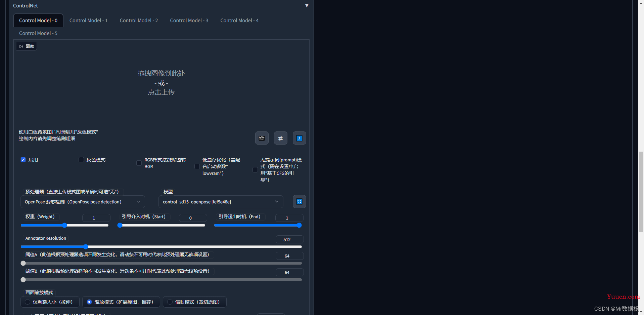Select 仅调整大小 (拉伸) resize mode
The width and height of the screenshot is (644, 315).
tap(28, 302)
